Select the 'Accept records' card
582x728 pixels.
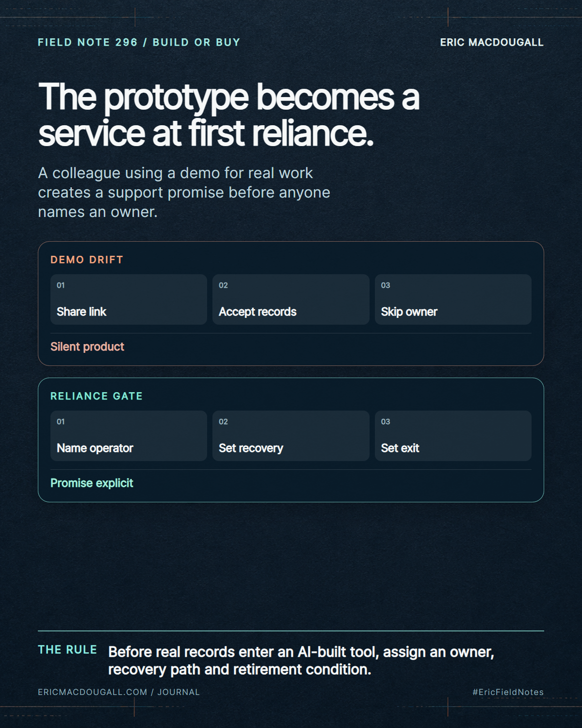291,299
